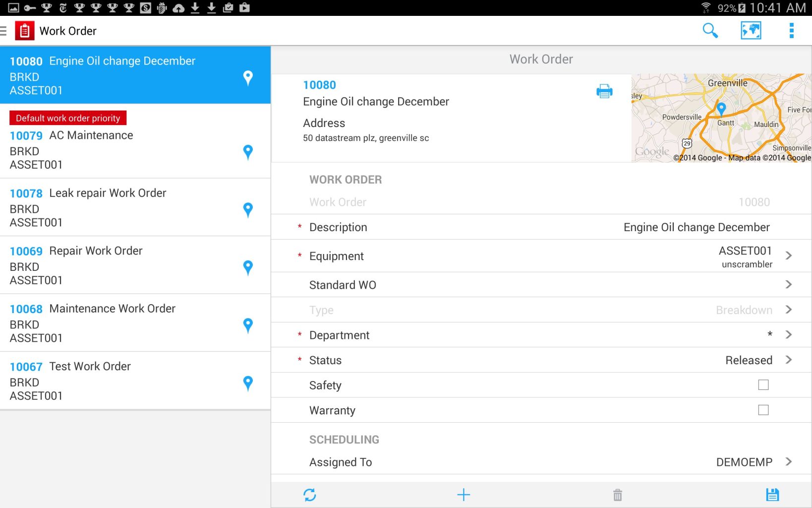Viewport: 812px width, 508px height.
Task: Open the Greenville map thumbnail
Action: 721,118
